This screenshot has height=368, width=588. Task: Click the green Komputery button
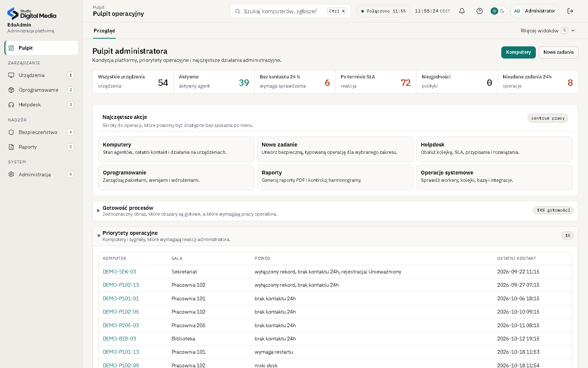(x=518, y=52)
